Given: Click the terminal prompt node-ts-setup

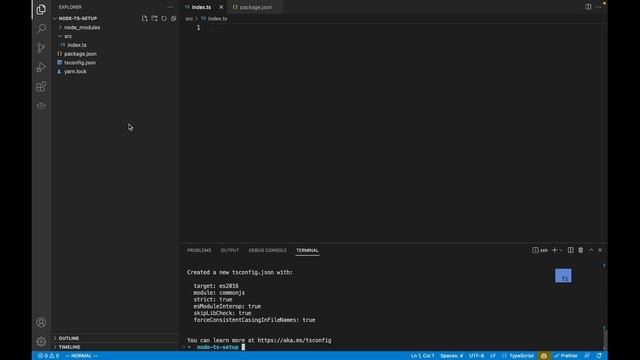Looking at the screenshot, I should [x=218, y=347].
